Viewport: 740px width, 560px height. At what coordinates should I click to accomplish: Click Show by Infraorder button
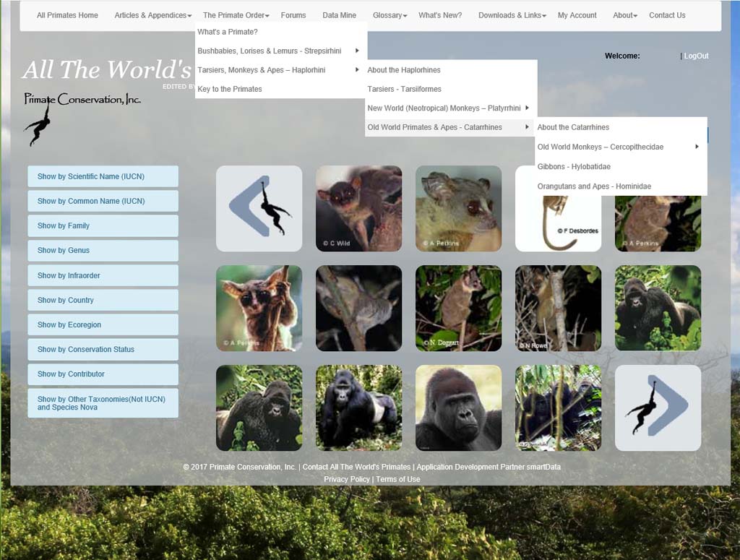(103, 275)
